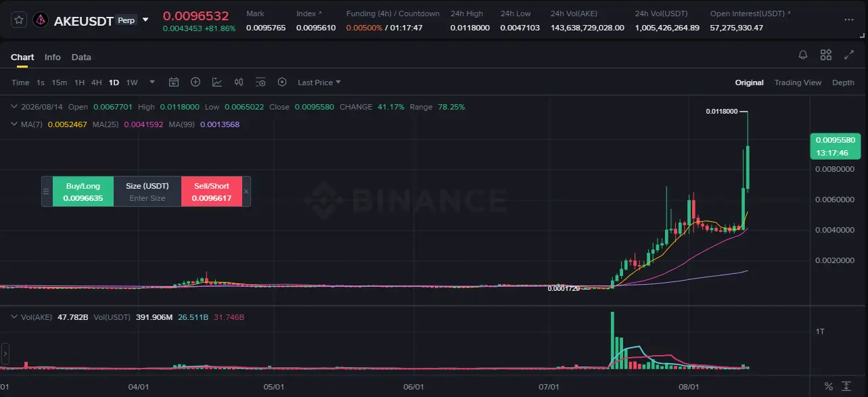The height and width of the screenshot is (397, 868).
Task: Click the MA(25) value 0.0041592
Action: [143, 124]
